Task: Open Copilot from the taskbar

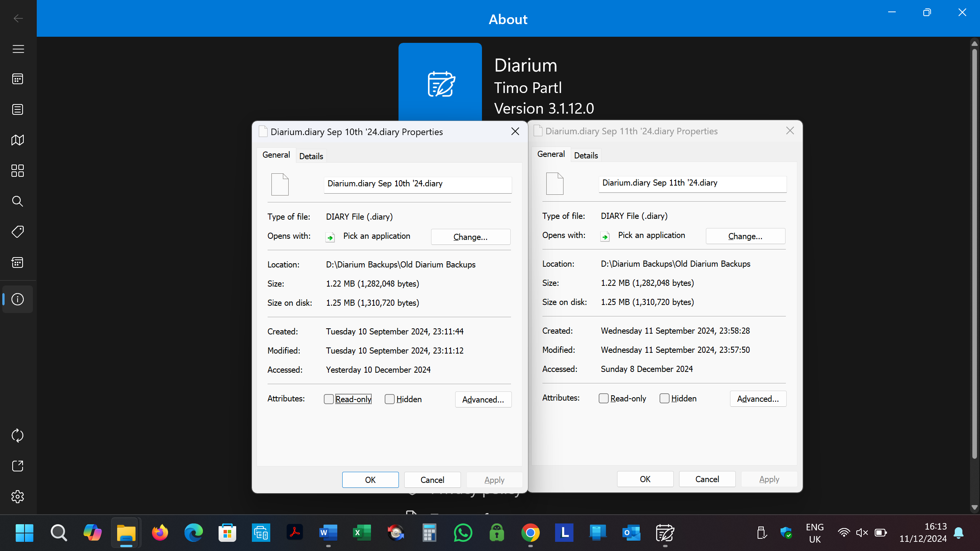Action: [92, 533]
